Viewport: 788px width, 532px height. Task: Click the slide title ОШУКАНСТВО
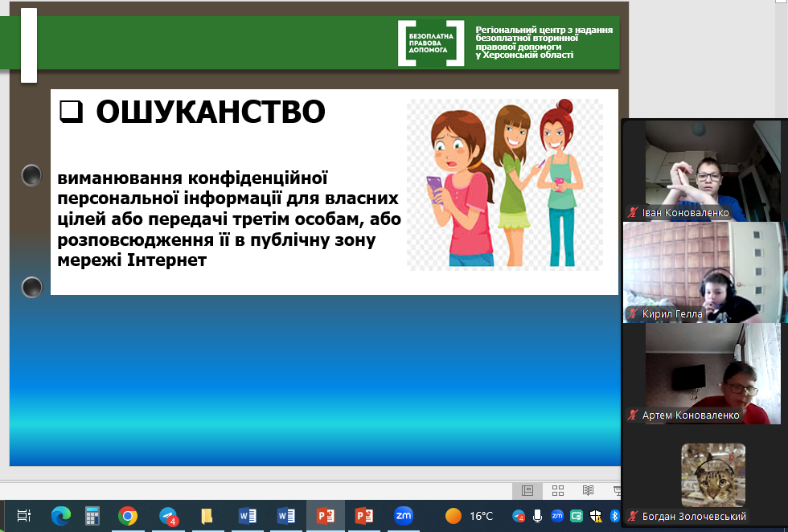point(210,112)
